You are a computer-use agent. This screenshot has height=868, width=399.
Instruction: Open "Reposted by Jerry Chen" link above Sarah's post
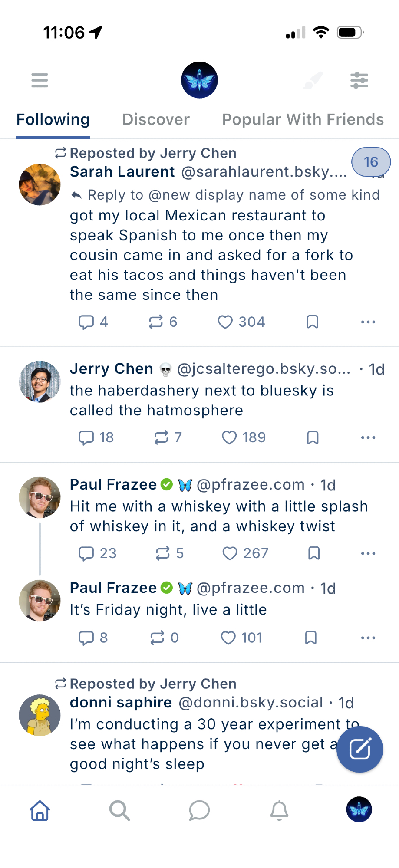click(153, 153)
